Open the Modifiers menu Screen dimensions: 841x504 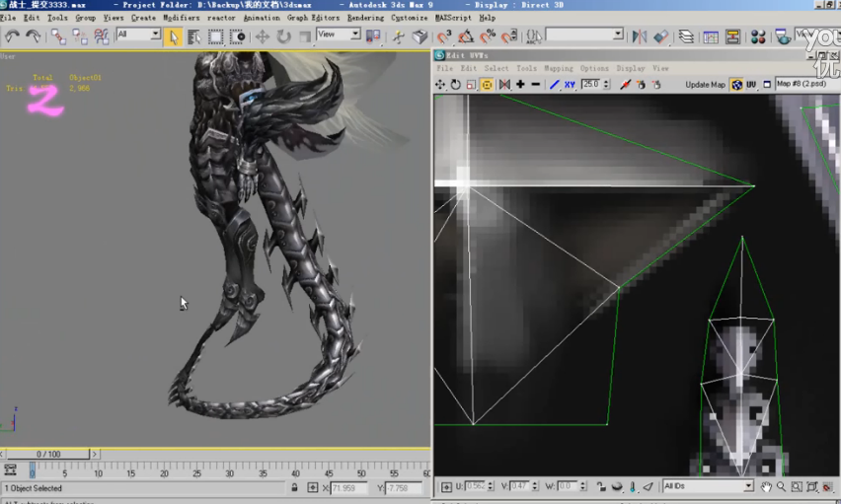182,18
